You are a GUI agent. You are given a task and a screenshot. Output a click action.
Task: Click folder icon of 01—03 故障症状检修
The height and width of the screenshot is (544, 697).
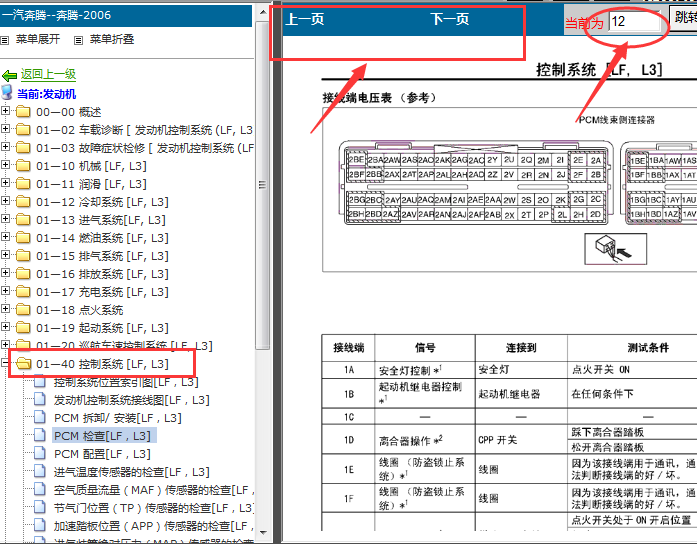click(x=23, y=148)
